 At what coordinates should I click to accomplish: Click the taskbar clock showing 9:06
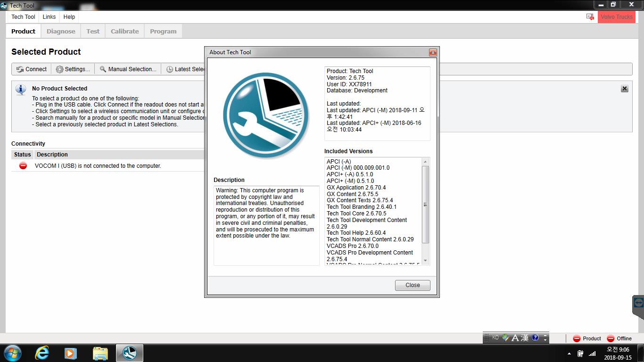coord(618,353)
